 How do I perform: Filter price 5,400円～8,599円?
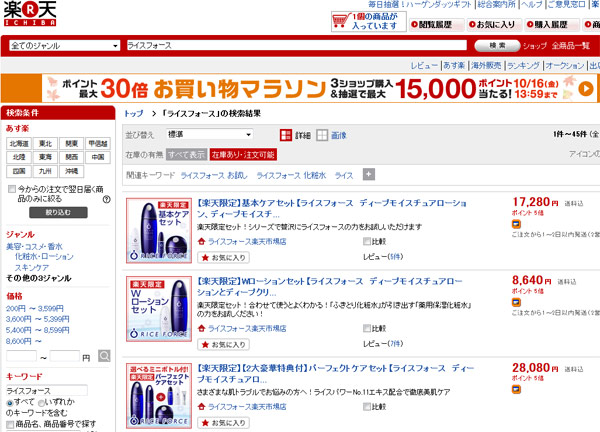coord(38,330)
